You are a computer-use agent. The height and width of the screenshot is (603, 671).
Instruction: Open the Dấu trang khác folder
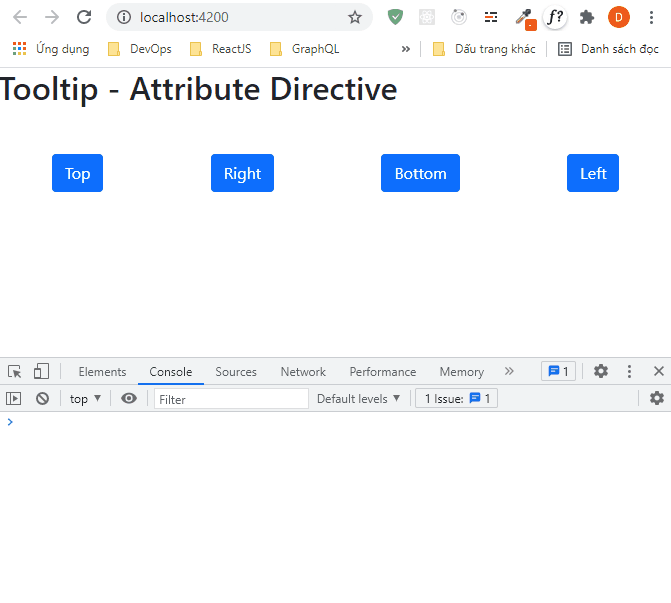484,49
